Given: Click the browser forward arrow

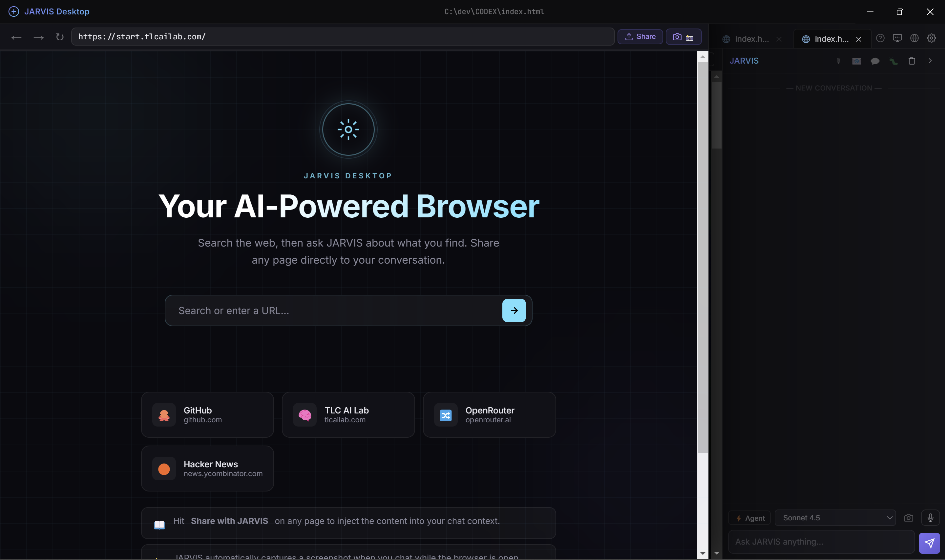Looking at the screenshot, I should click(38, 37).
